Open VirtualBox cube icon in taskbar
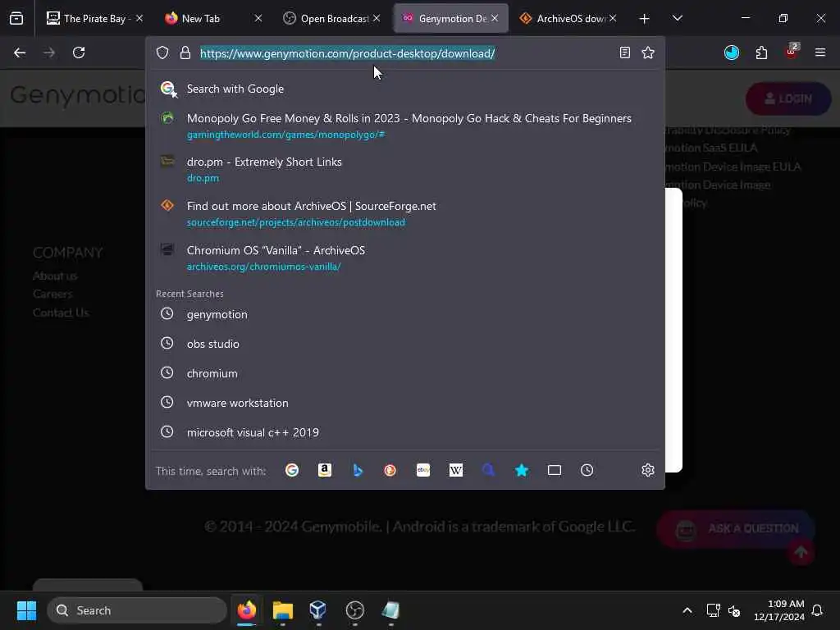The width and height of the screenshot is (840, 630). tap(318, 610)
